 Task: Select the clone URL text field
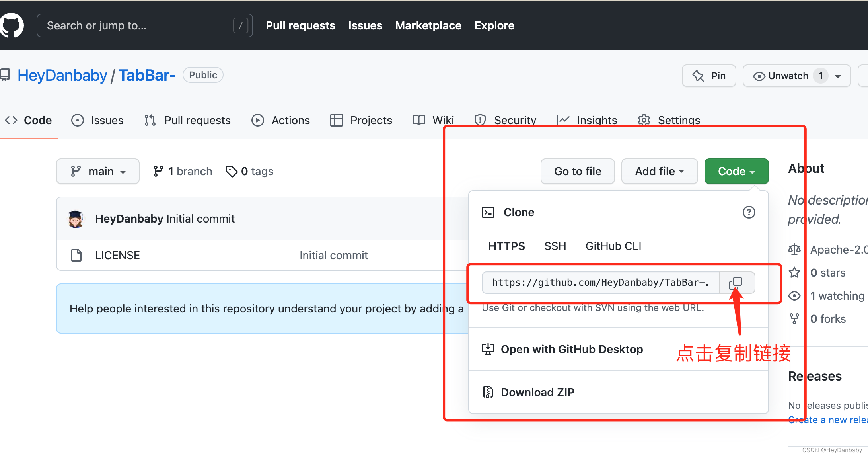(600, 283)
